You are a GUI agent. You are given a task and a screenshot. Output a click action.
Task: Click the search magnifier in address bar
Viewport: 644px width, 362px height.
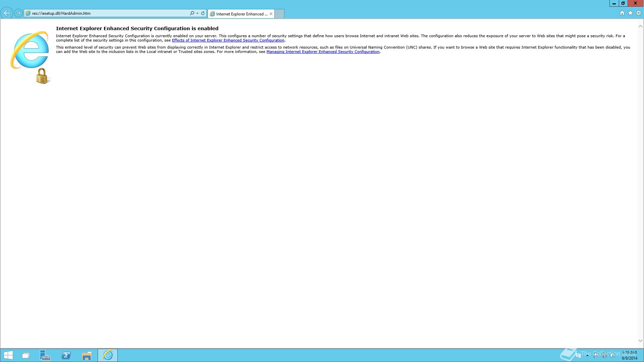point(192,13)
